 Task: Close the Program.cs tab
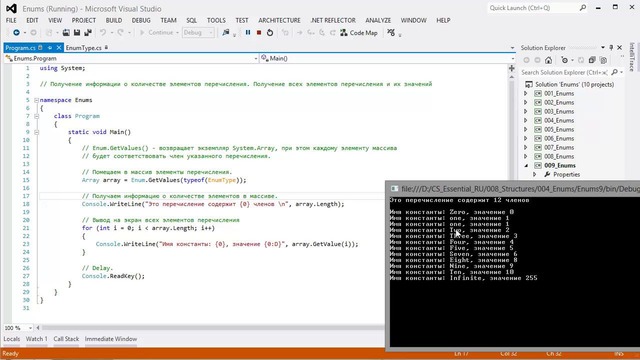pyautogui.click(x=59, y=48)
